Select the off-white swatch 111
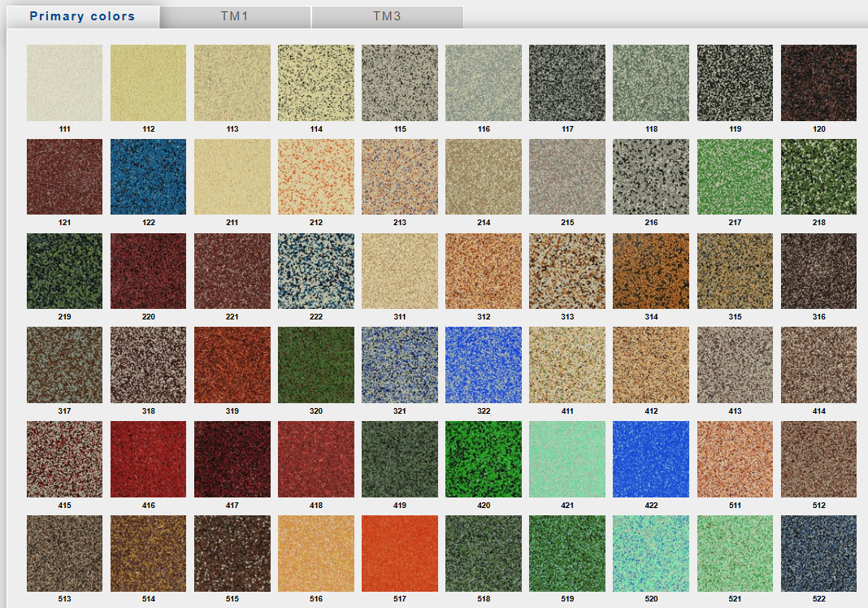This screenshot has width=868, height=608. (64, 82)
